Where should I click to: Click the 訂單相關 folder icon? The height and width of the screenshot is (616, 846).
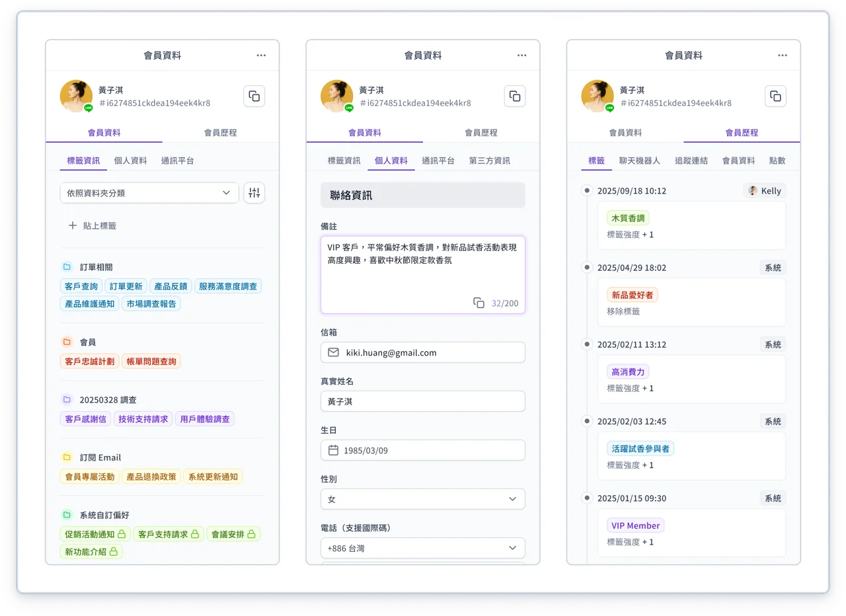(67, 267)
